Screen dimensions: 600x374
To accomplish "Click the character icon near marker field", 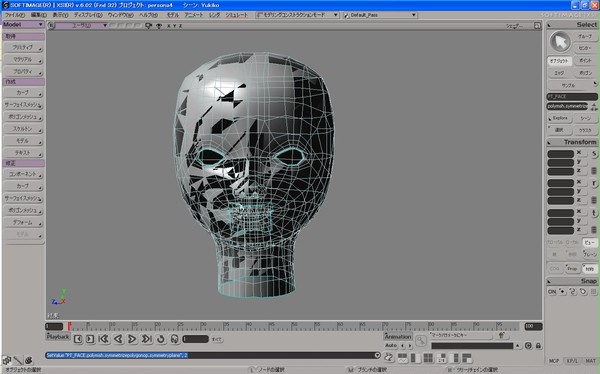I will coord(501,335).
